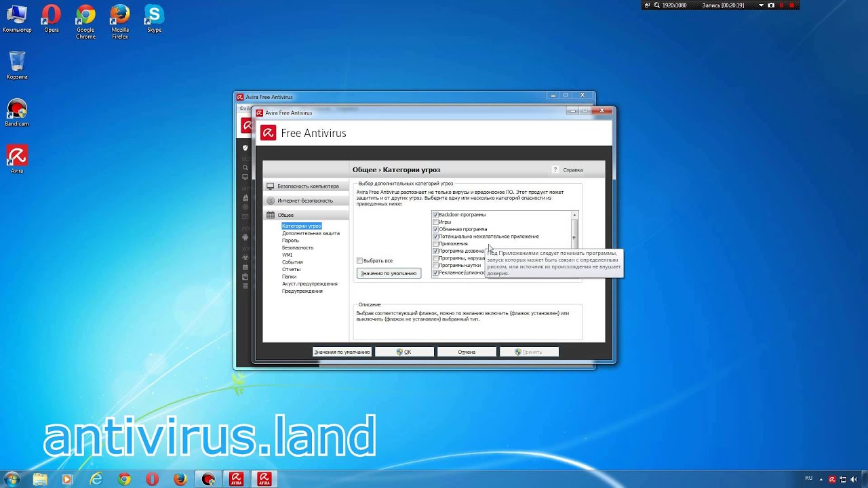Open the Справка help link
Screen dimensions: 868x488
pos(573,170)
